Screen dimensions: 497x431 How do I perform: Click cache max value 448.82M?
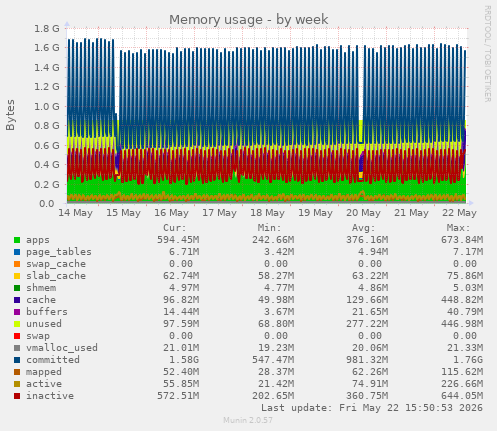point(462,300)
